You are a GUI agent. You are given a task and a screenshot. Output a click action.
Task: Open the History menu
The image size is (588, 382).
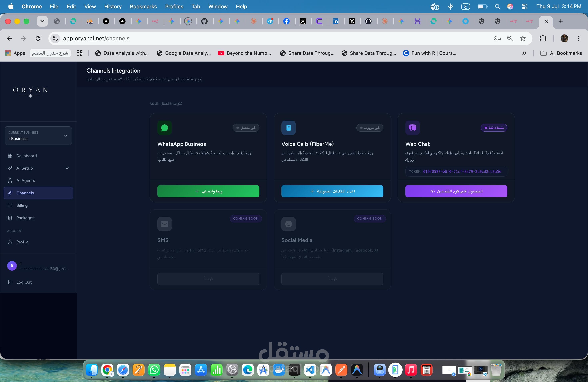click(x=113, y=6)
